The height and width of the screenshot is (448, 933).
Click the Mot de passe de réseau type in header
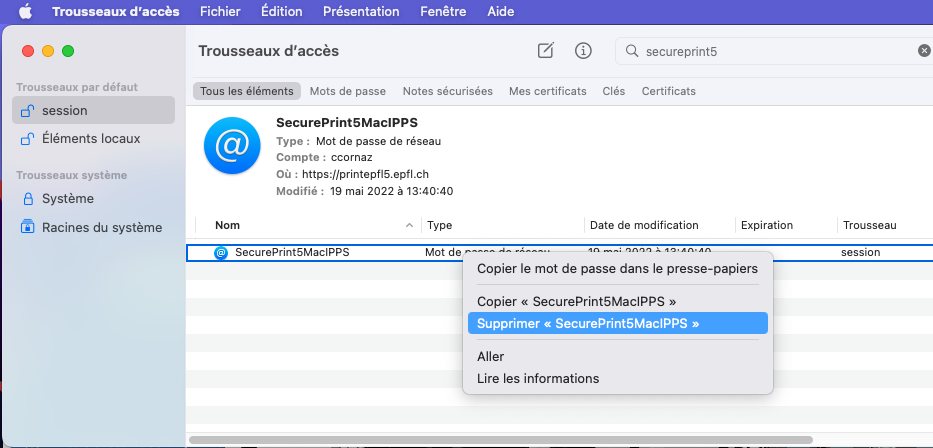[378, 142]
